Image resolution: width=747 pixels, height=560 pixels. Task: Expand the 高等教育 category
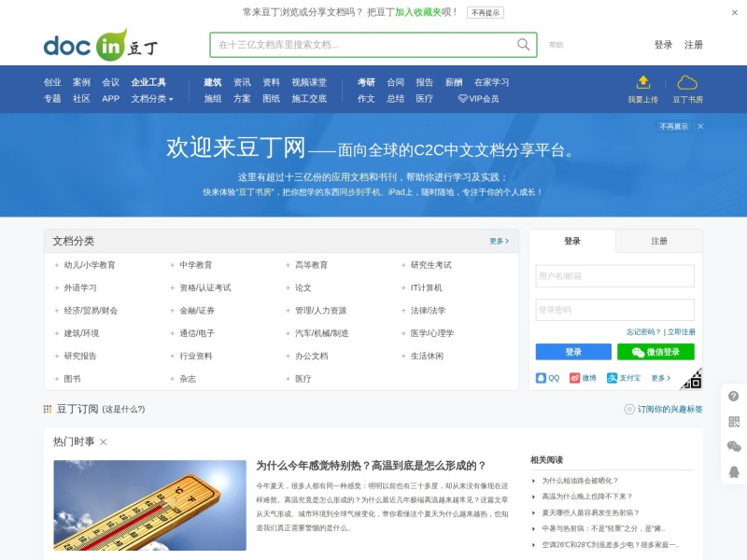click(x=288, y=265)
